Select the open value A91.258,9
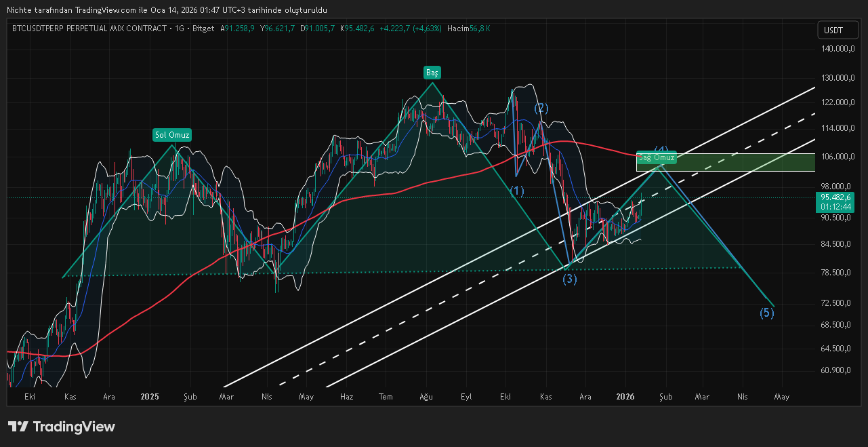 tap(238, 28)
